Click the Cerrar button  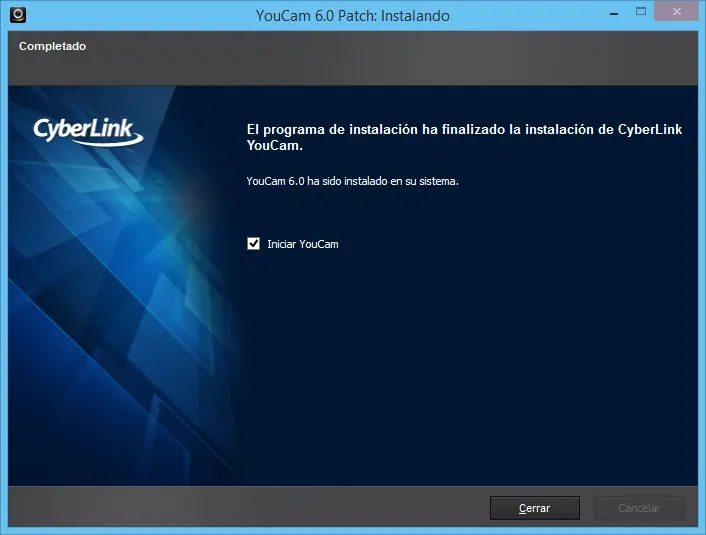click(534, 508)
